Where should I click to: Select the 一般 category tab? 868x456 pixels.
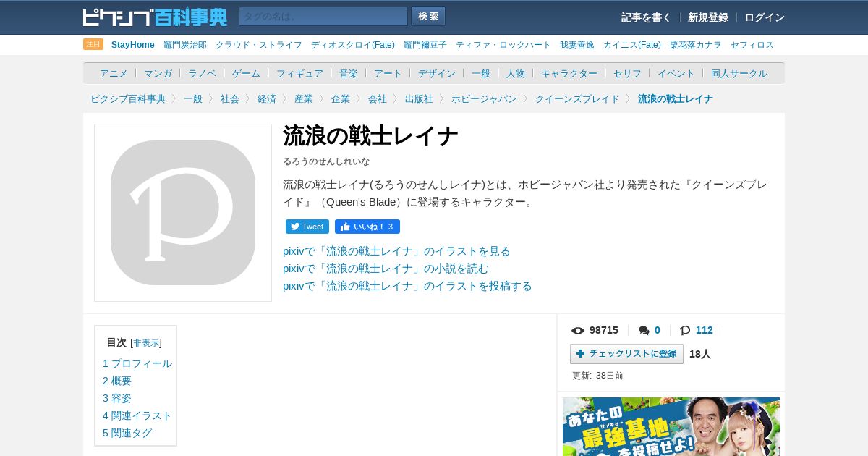tap(481, 73)
